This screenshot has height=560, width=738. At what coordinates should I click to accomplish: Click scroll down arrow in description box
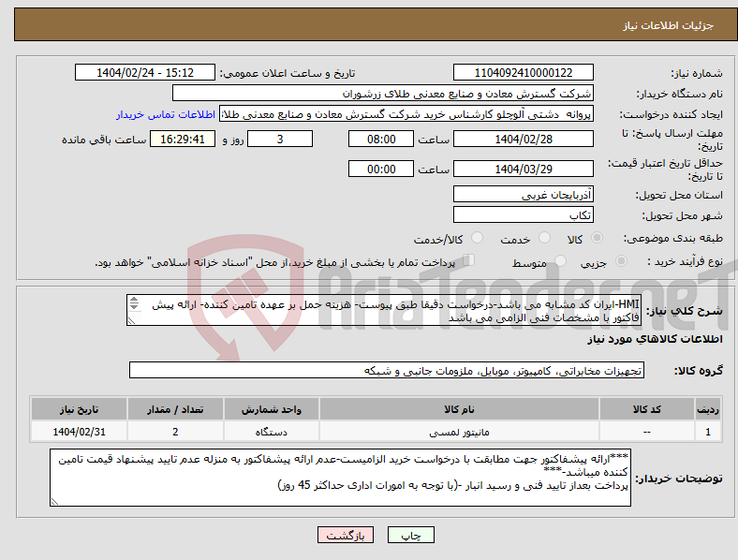point(134,307)
